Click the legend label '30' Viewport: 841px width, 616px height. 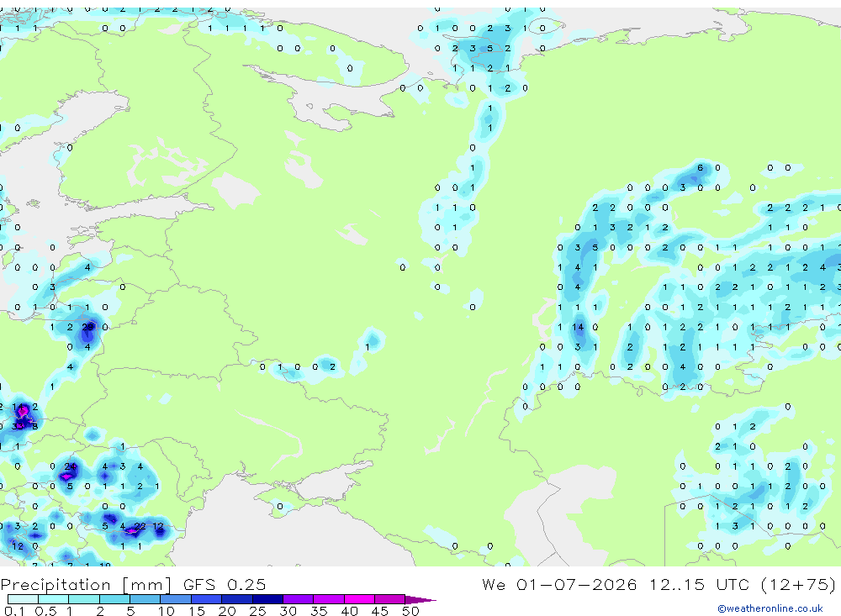click(288, 611)
